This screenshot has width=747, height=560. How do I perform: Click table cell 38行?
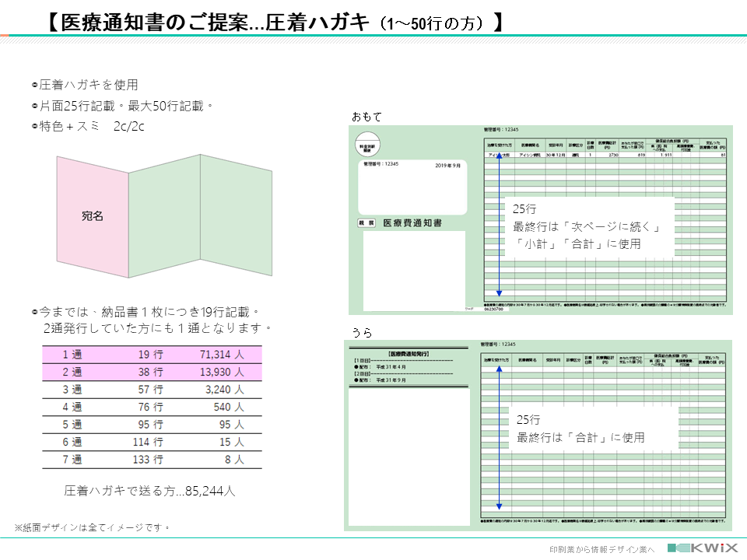[151, 373]
